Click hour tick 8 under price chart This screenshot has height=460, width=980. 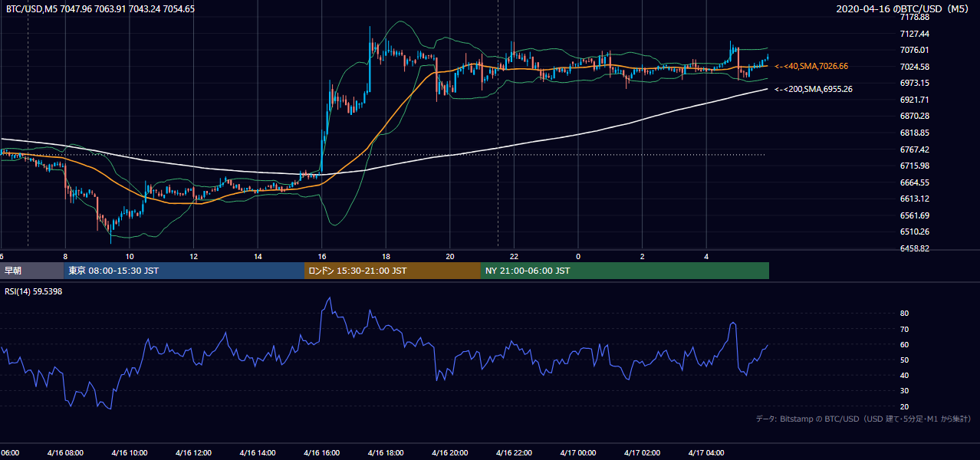click(65, 256)
